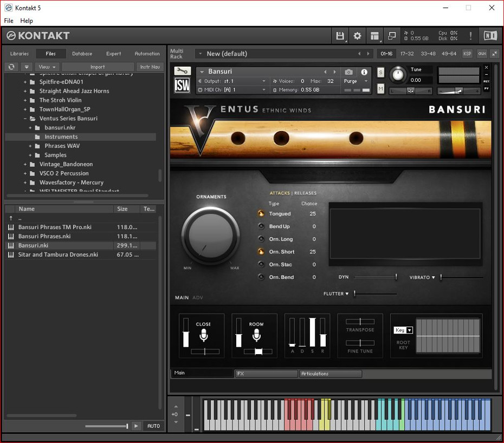Viewport: 504px width, 443px height.
Task: Click the ISW library logo
Action: tap(182, 85)
